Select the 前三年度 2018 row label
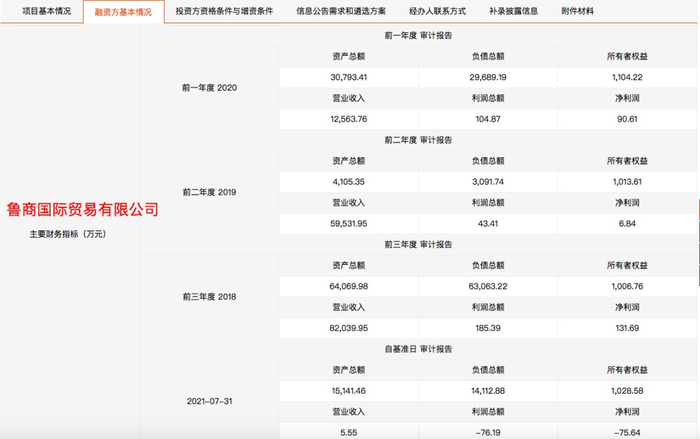 click(x=209, y=297)
